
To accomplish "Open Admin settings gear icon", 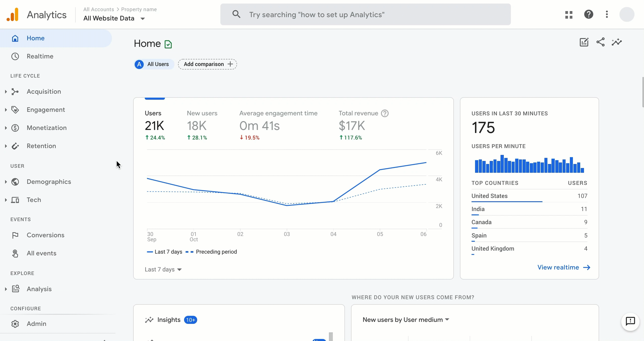I will (x=15, y=324).
